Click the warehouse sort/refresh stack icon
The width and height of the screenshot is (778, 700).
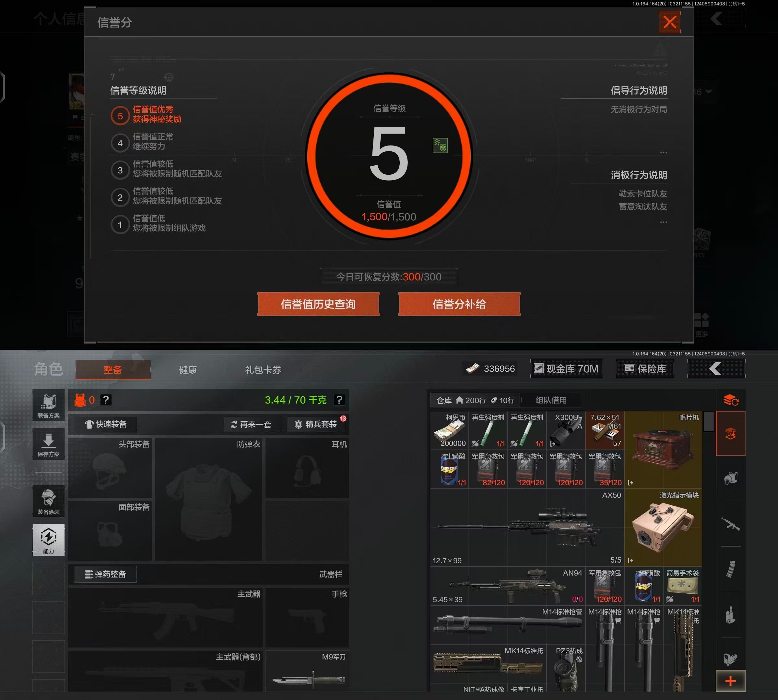coord(730,400)
